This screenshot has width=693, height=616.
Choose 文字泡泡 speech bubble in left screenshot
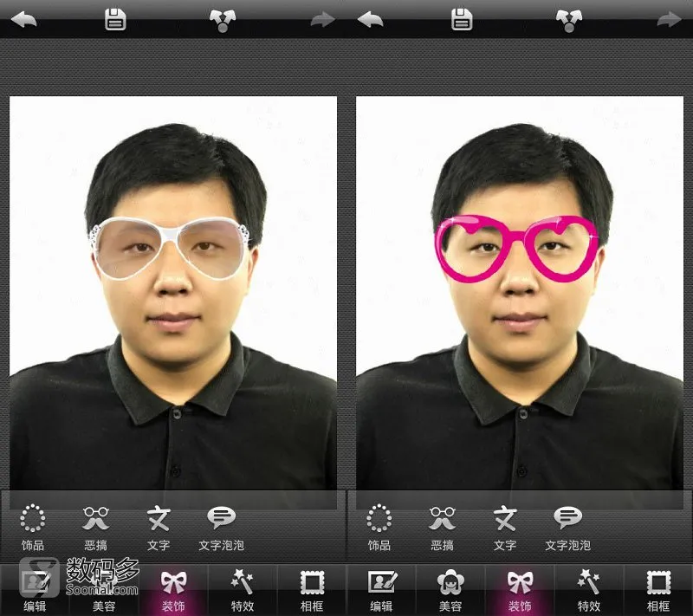(222, 528)
